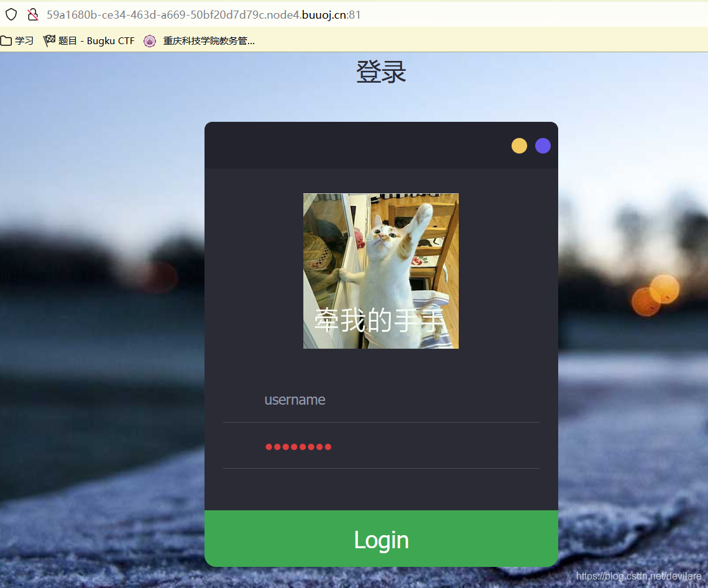
Task: Click the crossed-out key site permissions icon
Action: [x=32, y=14]
